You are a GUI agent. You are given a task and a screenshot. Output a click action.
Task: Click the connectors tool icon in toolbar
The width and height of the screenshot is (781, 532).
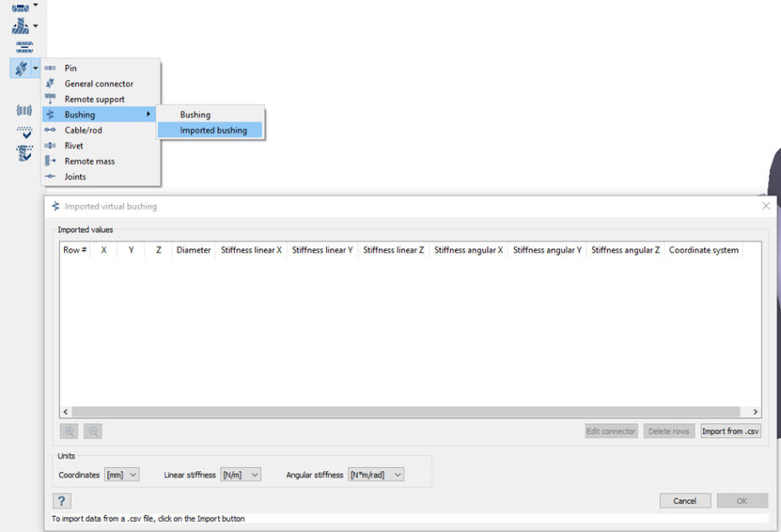[21, 68]
